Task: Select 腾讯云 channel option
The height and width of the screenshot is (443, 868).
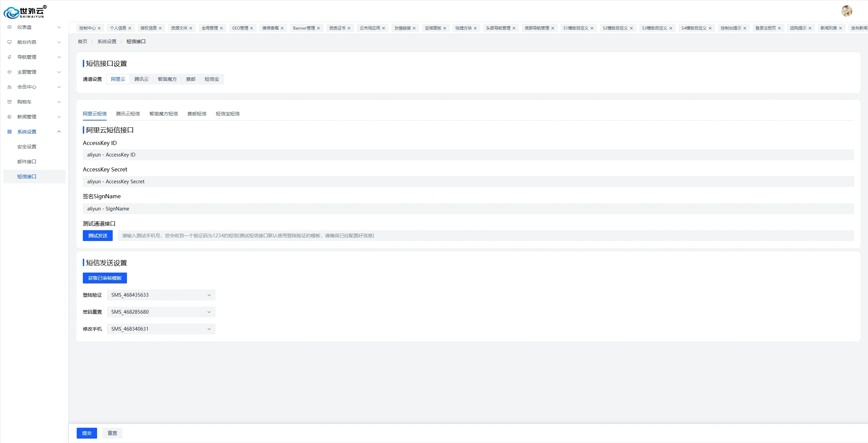Action: click(x=141, y=79)
